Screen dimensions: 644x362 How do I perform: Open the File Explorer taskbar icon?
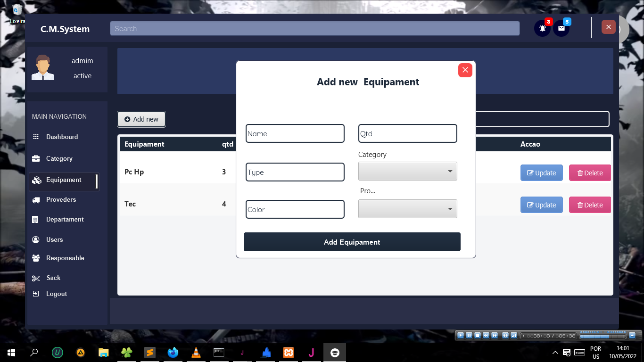pos(104,352)
